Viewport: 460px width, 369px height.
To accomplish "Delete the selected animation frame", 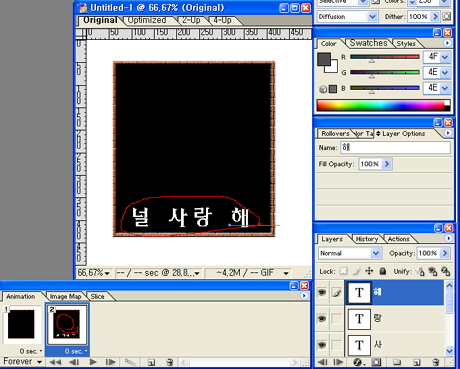I will pos(169,362).
